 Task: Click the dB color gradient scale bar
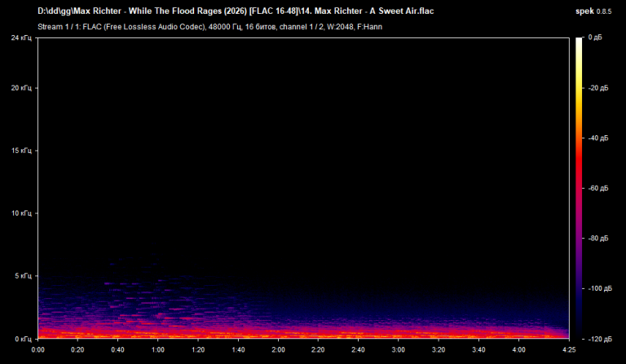[579, 188]
